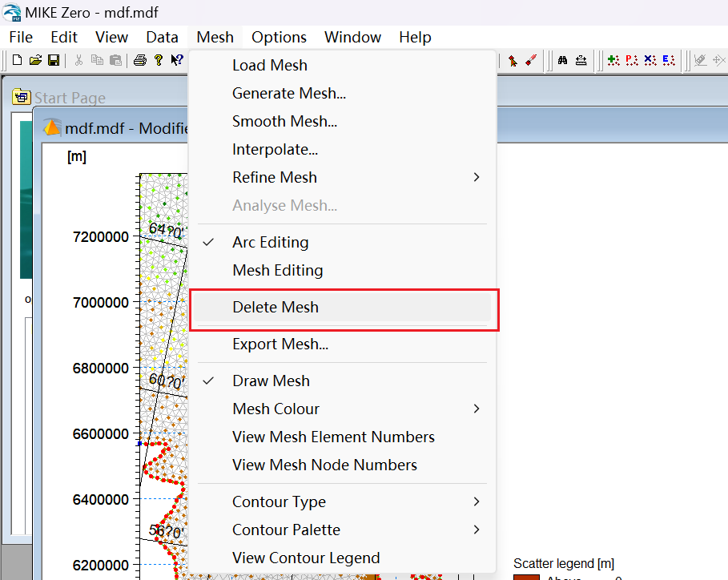
Task: Click the yellow question mark Help icon
Action: point(159,60)
